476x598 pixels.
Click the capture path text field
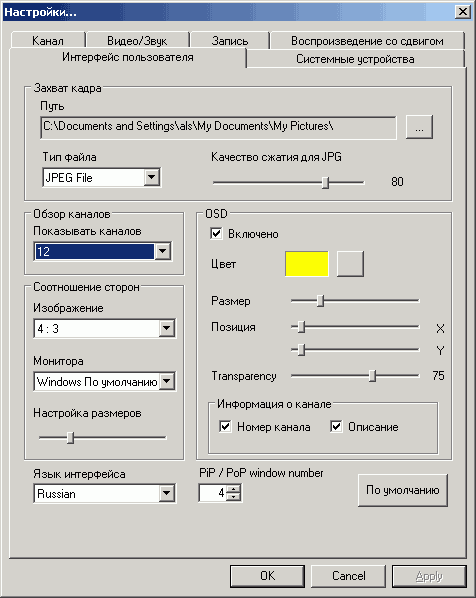tap(219, 127)
